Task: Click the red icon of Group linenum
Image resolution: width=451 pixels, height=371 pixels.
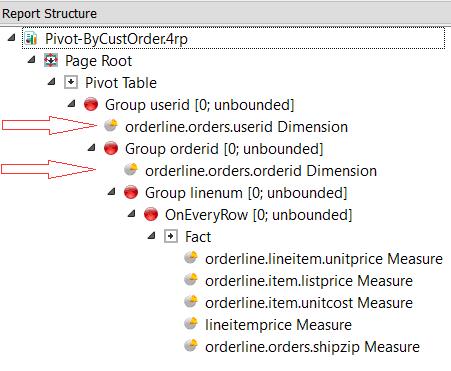Action: [131, 192]
